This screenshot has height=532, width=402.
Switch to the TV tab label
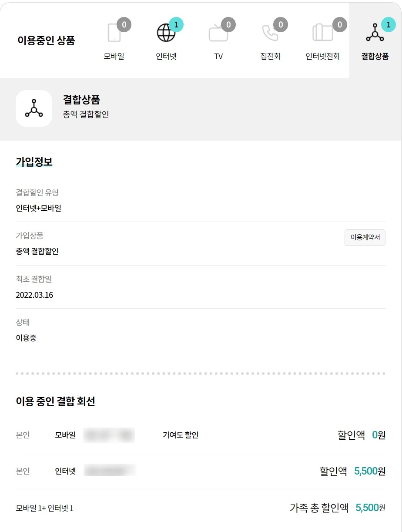coord(218,57)
